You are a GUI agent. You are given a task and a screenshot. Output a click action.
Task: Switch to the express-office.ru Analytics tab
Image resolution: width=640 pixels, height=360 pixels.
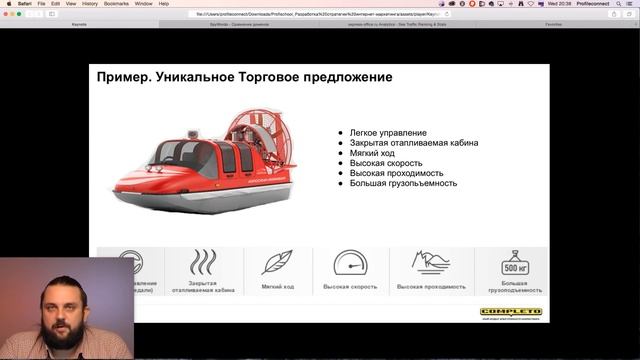click(x=397, y=24)
